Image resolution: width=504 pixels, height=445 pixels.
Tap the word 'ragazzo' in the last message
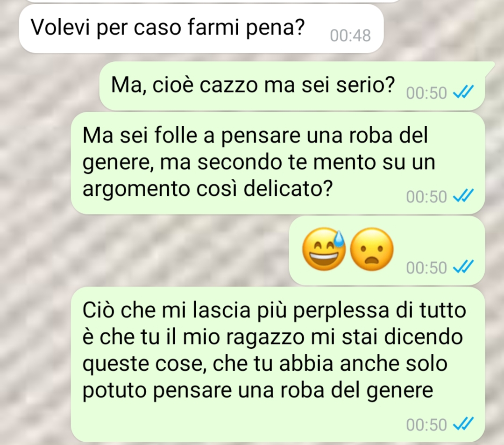coord(265,338)
